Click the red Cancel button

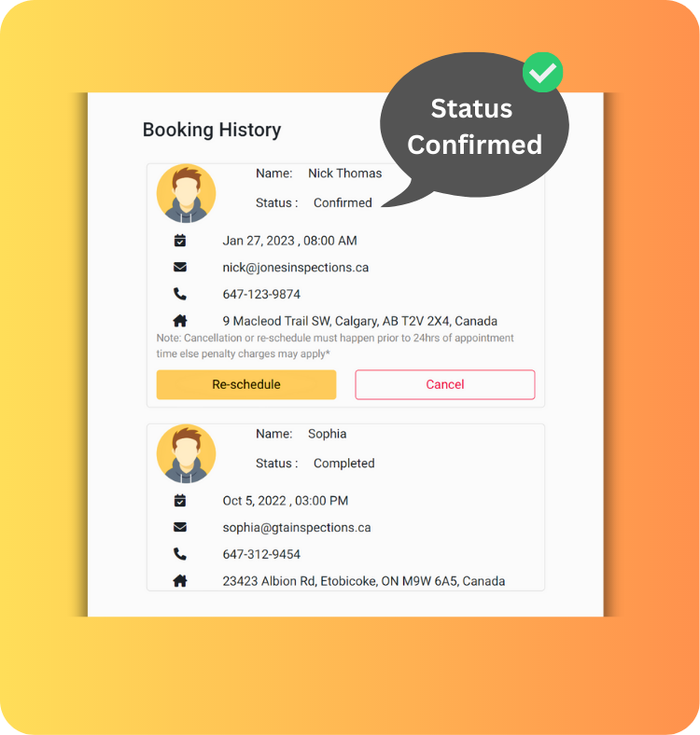click(444, 384)
